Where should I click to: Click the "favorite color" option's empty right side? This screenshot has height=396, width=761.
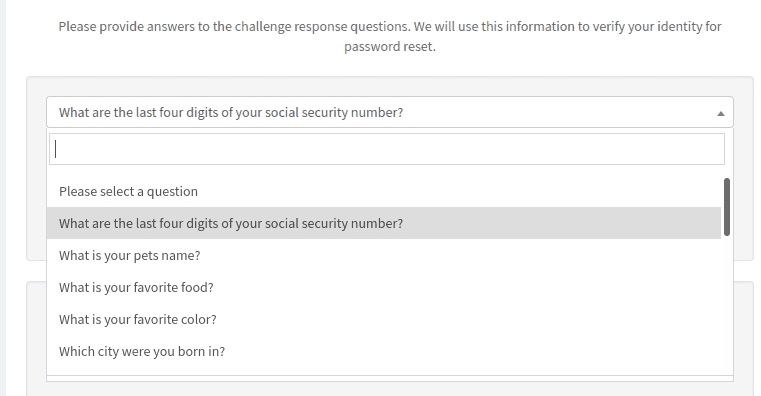point(468,319)
